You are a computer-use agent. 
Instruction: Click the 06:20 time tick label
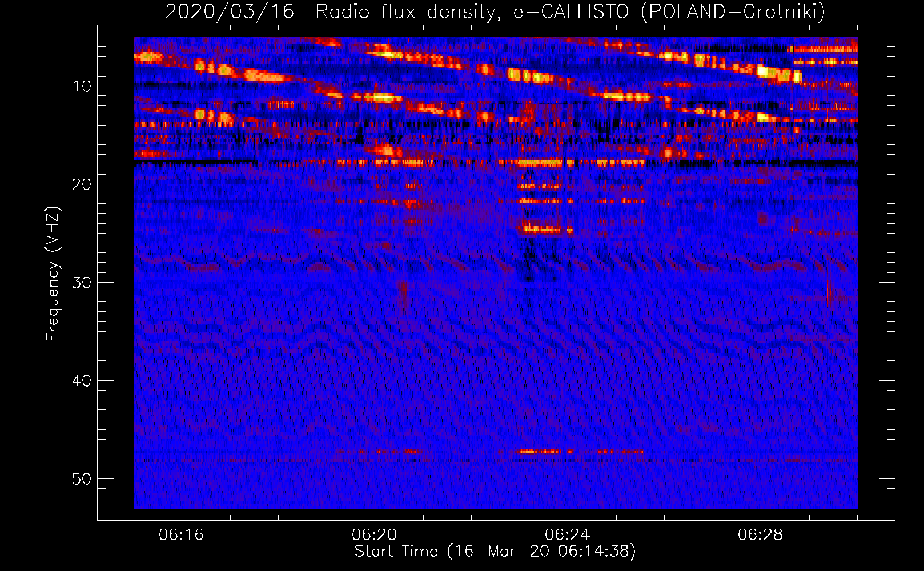pyautogui.click(x=375, y=535)
